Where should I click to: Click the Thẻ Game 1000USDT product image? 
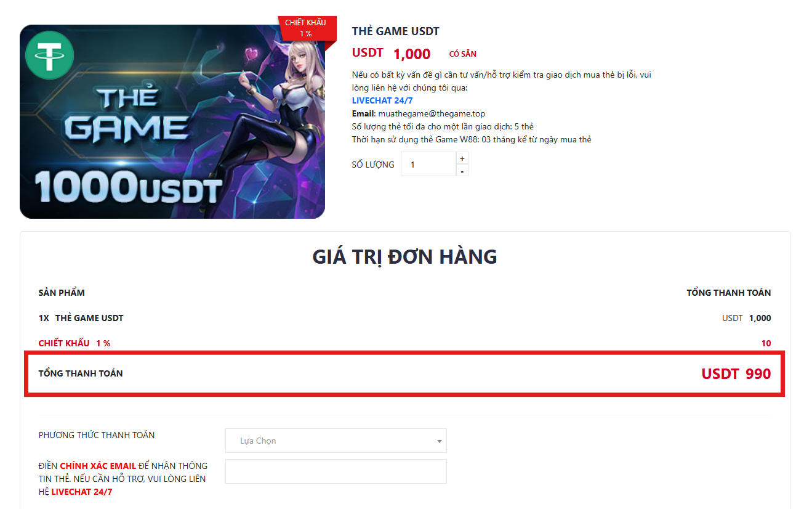(172, 122)
